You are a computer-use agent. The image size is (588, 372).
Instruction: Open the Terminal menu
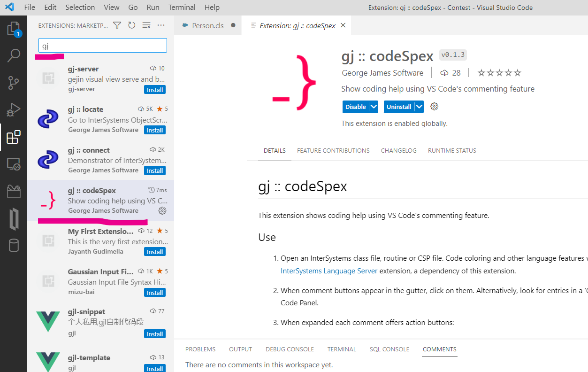tap(182, 8)
